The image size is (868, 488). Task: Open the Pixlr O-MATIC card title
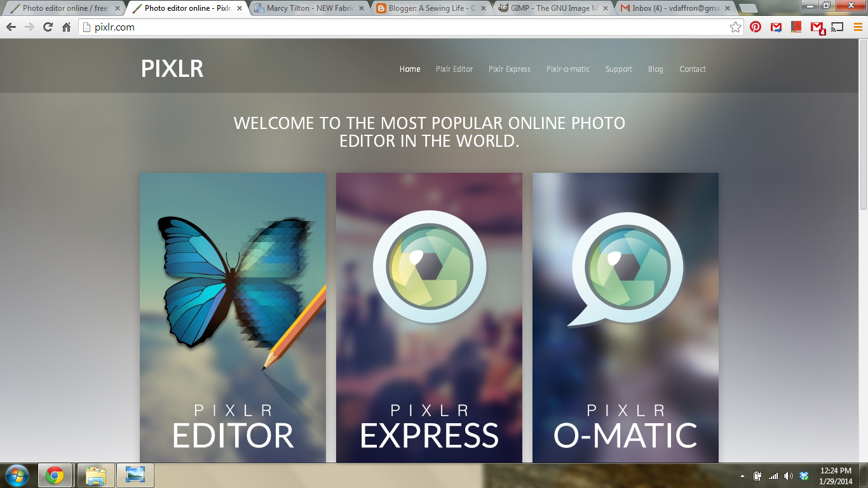(625, 435)
